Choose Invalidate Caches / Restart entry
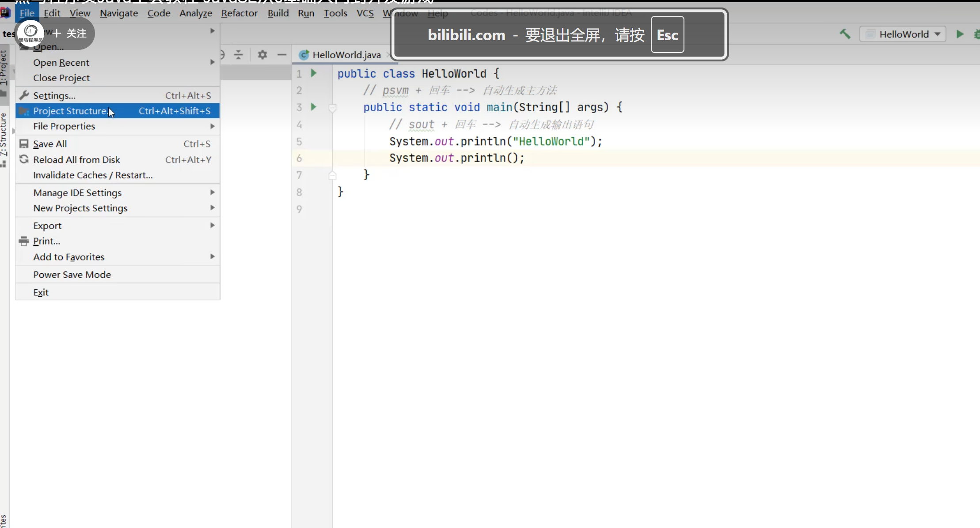Image resolution: width=980 pixels, height=528 pixels. pyautogui.click(x=93, y=175)
